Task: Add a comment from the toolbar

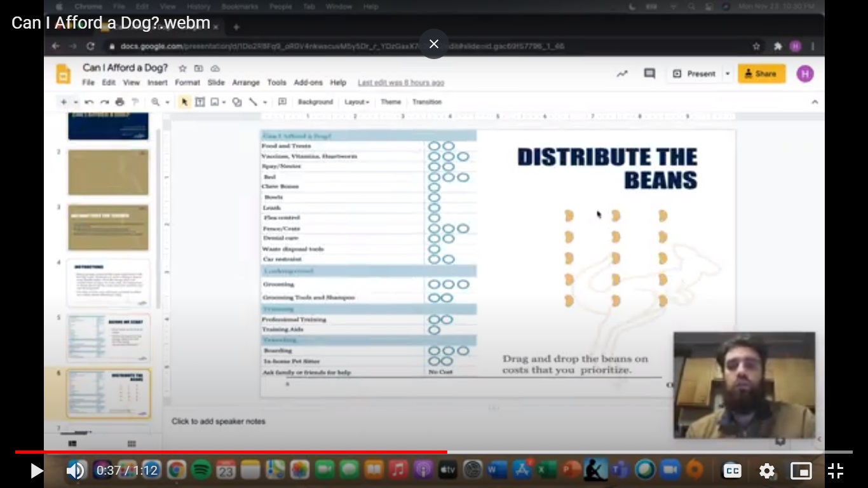Action: [283, 102]
